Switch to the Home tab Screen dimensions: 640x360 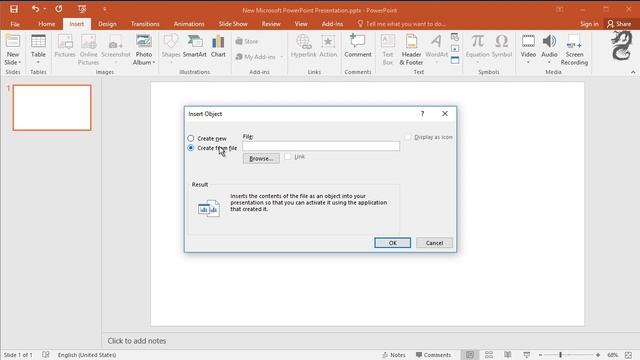[x=47, y=24]
